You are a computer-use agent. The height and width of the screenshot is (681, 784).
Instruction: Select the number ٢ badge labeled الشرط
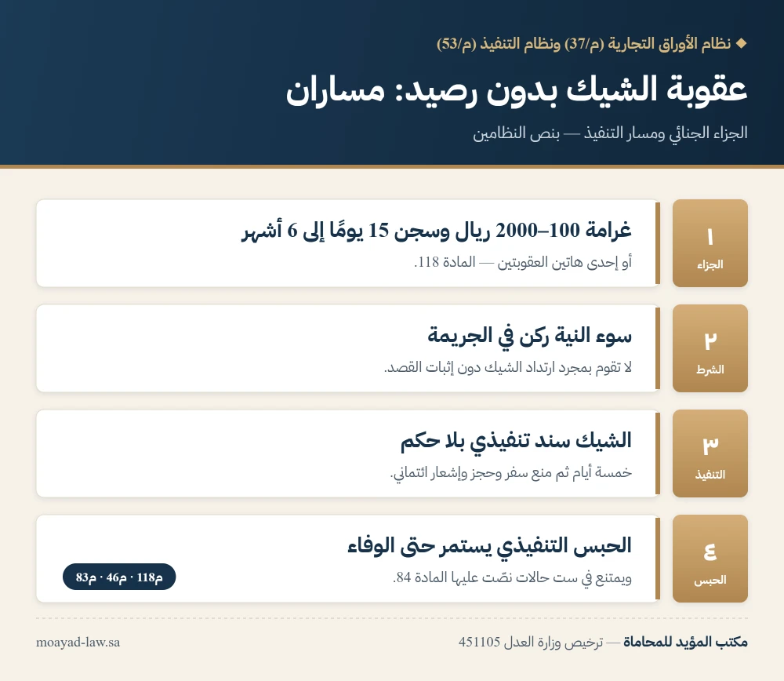pos(710,348)
